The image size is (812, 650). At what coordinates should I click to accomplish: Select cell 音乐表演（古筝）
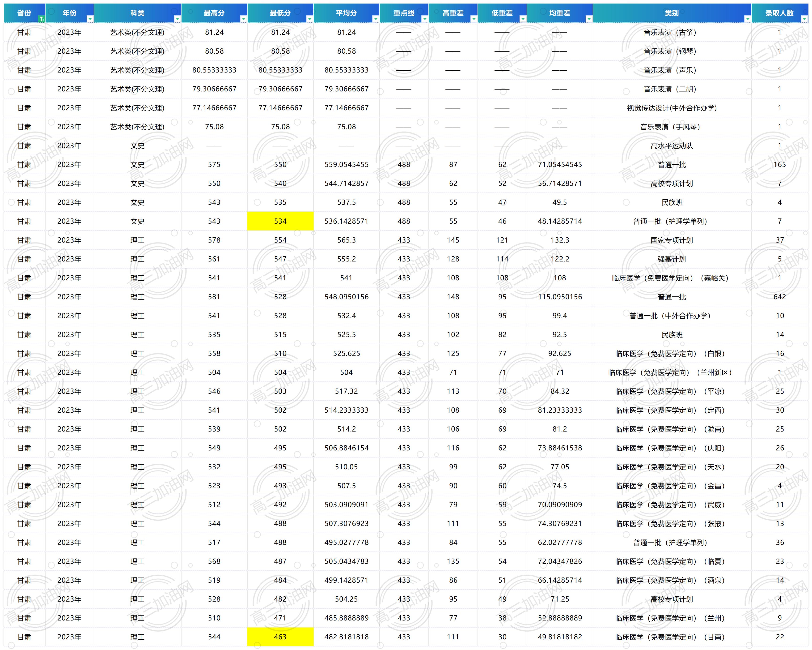click(672, 32)
